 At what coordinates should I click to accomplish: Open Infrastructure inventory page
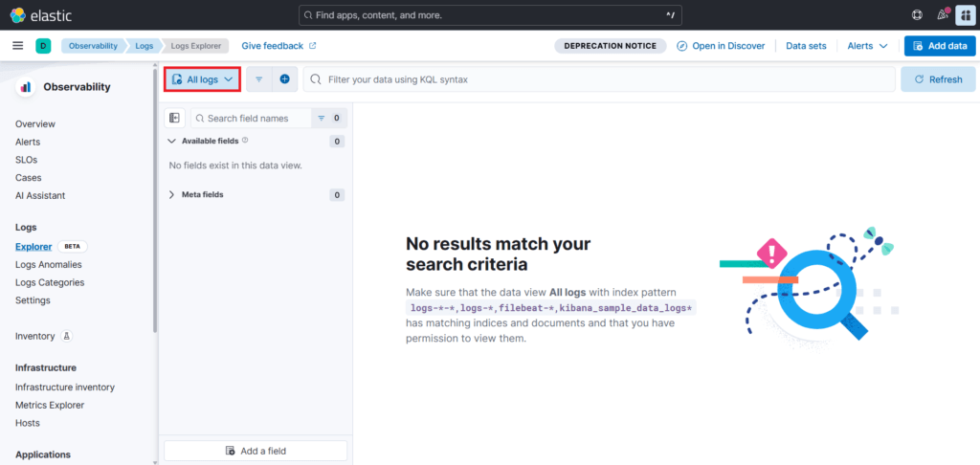click(x=65, y=387)
